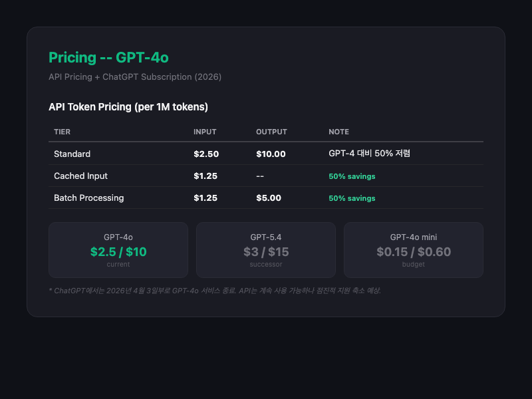Viewport: 532px width, 399px height.
Task: Click the NOTE column header
Action: (x=338, y=132)
